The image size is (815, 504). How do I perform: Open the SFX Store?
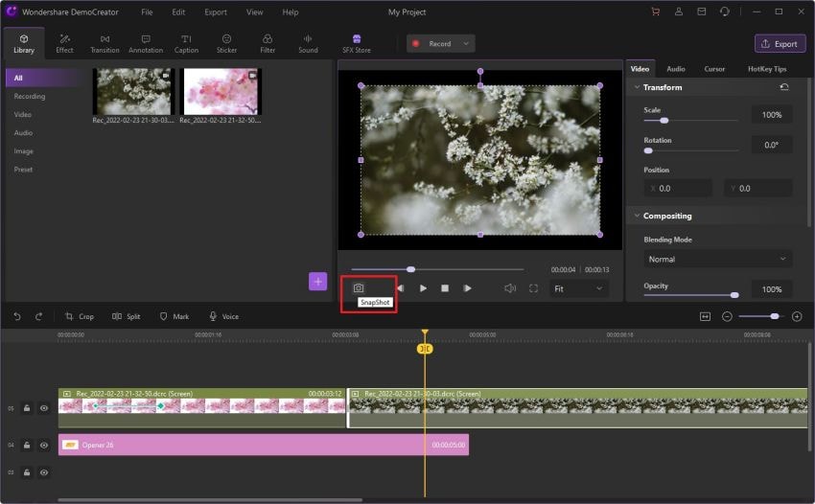pyautogui.click(x=357, y=44)
